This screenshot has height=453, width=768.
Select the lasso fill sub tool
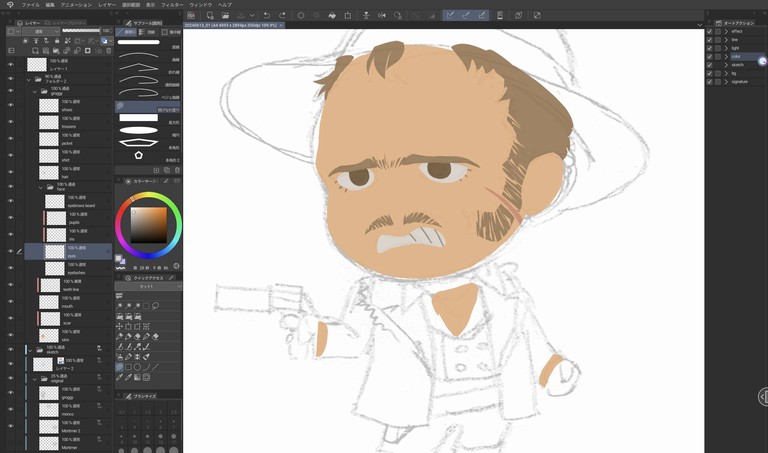pos(147,106)
